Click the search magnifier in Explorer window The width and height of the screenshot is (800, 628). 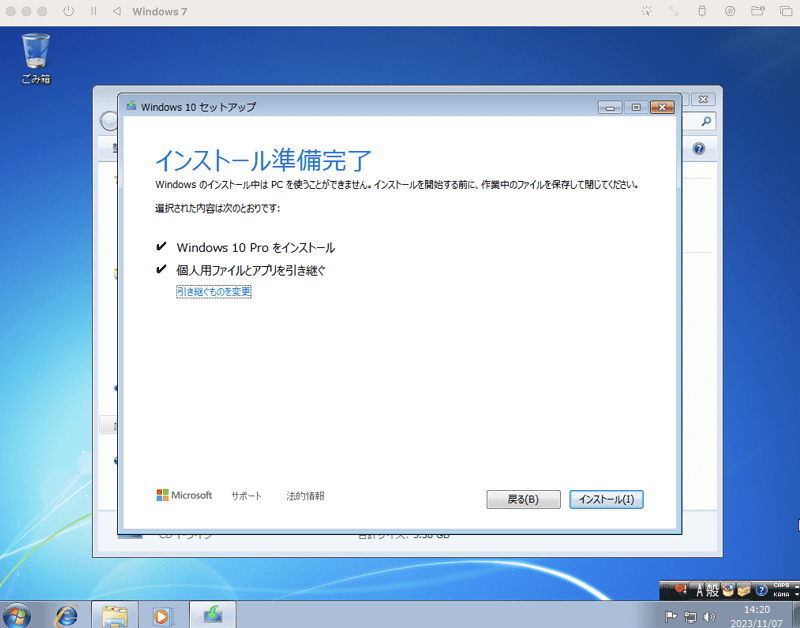(x=706, y=121)
